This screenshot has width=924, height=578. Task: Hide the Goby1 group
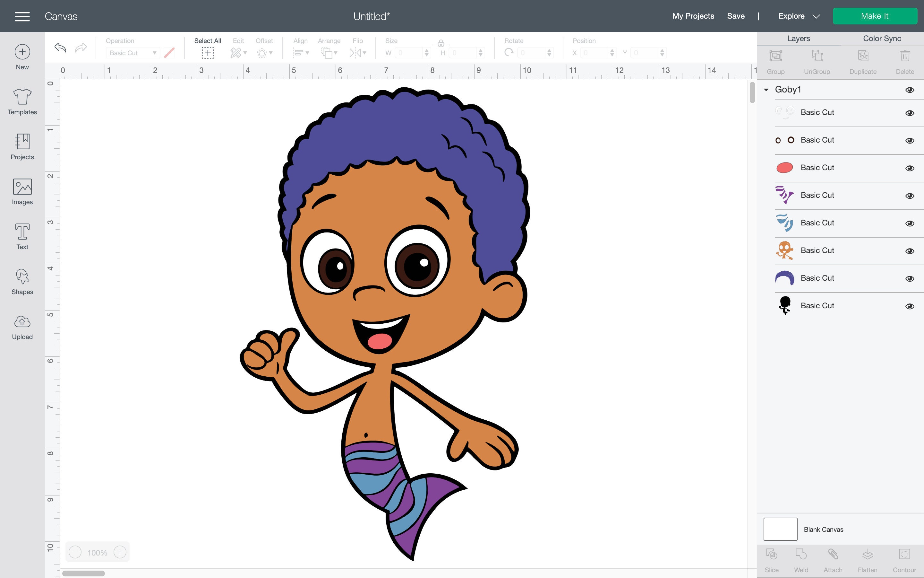click(910, 90)
